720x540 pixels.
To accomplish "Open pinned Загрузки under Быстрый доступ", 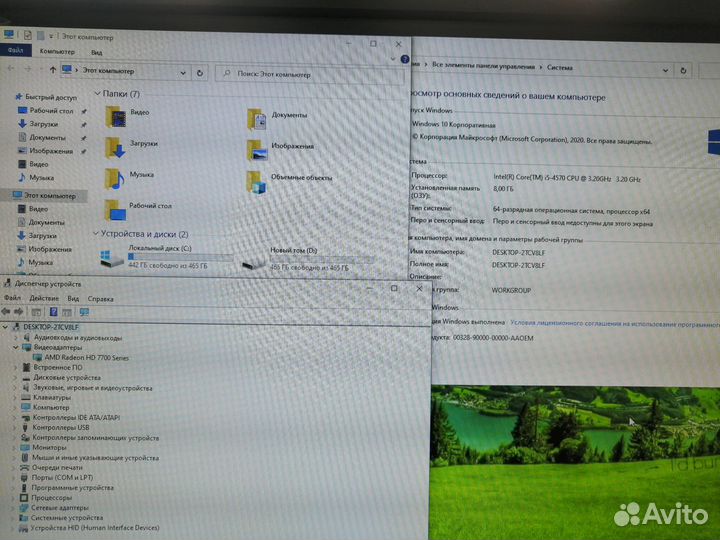I will (x=44, y=124).
